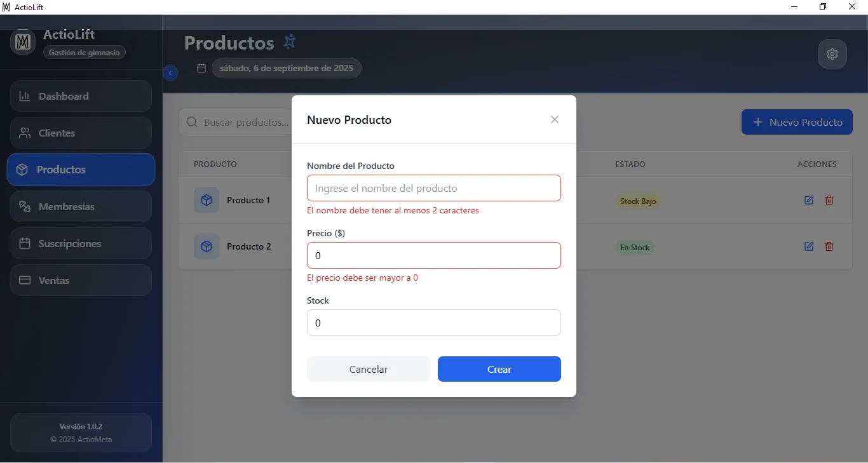
Task: Click the magnifier icon in the search bar
Action: 191,122
